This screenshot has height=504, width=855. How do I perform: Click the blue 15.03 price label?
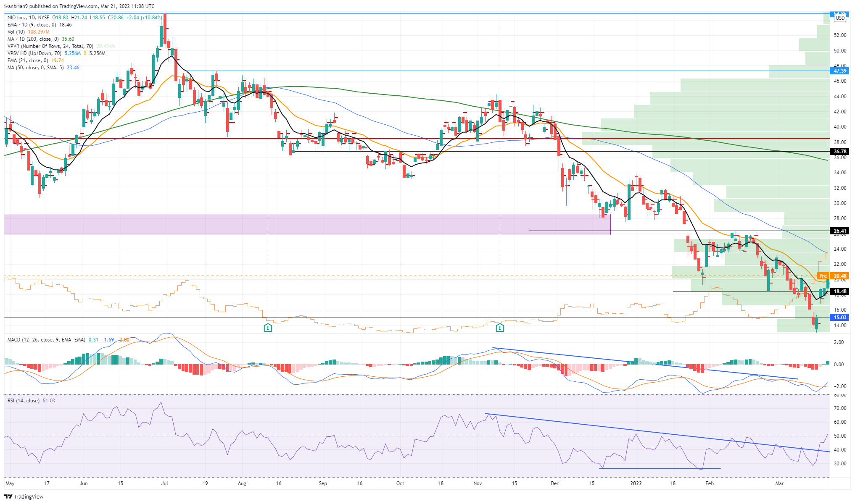(x=840, y=318)
